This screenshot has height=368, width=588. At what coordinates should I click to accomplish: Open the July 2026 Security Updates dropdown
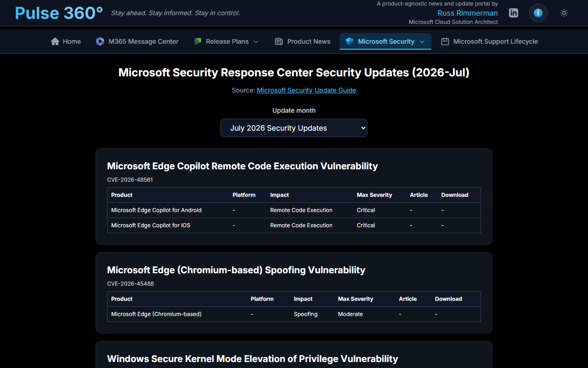click(x=294, y=128)
